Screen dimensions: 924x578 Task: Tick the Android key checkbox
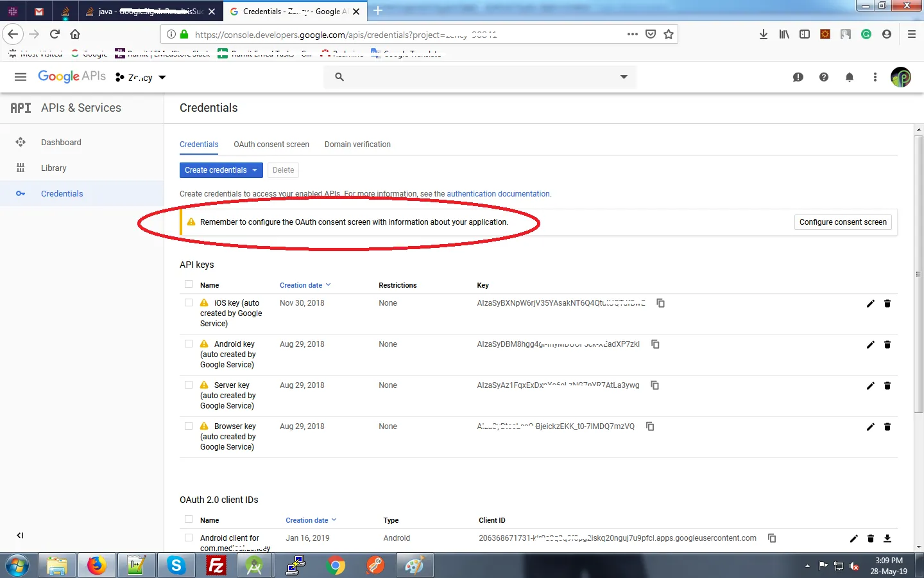(x=189, y=344)
